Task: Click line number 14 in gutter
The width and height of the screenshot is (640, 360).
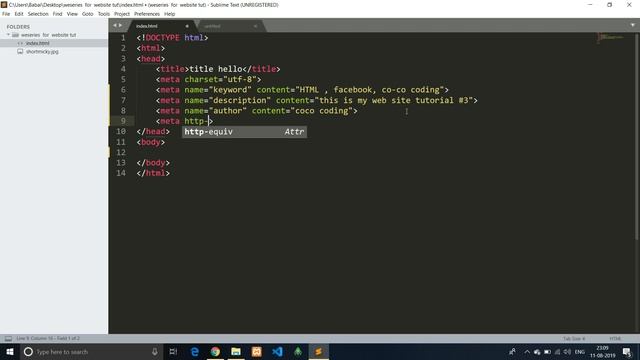Action: click(x=121, y=173)
